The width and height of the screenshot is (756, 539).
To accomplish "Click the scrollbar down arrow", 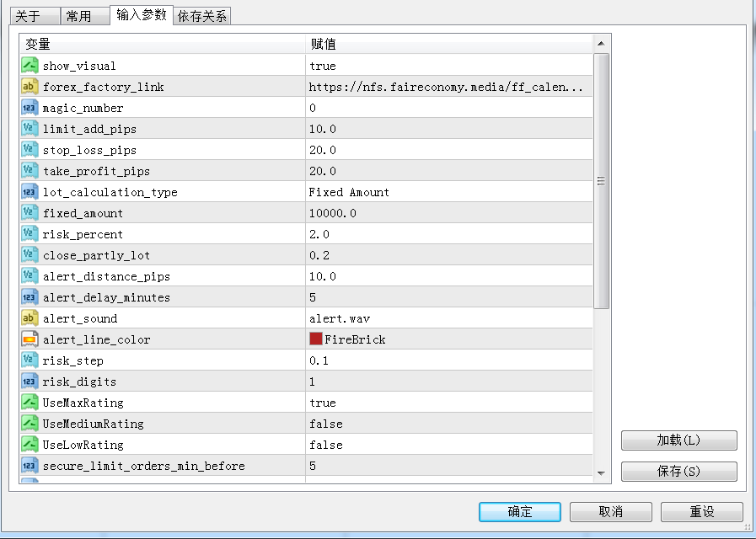I will click(601, 474).
